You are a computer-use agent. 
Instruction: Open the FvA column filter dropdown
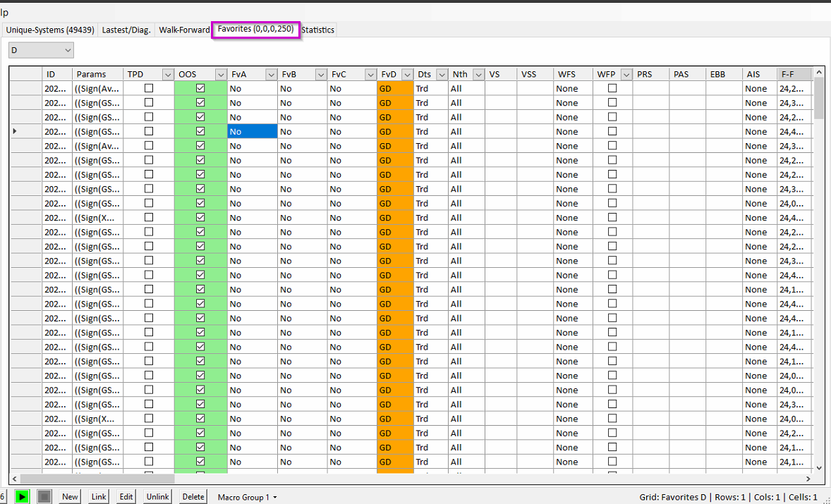pyautogui.click(x=271, y=74)
